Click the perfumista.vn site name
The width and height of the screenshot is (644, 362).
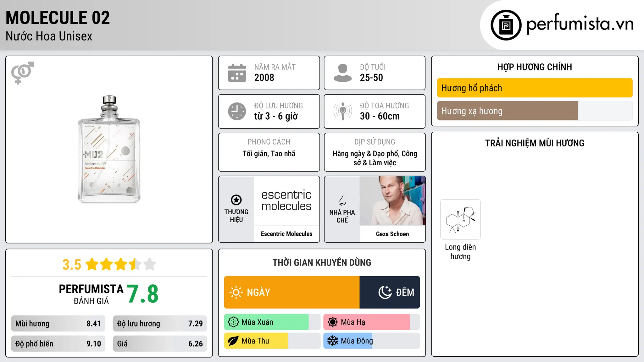click(x=580, y=24)
